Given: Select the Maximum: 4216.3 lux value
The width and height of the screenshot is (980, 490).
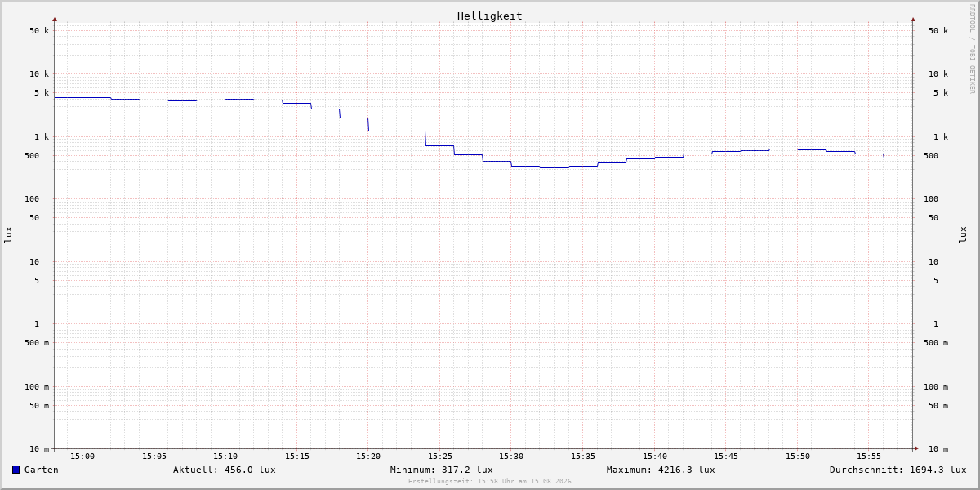Looking at the screenshot, I should pos(661,470).
